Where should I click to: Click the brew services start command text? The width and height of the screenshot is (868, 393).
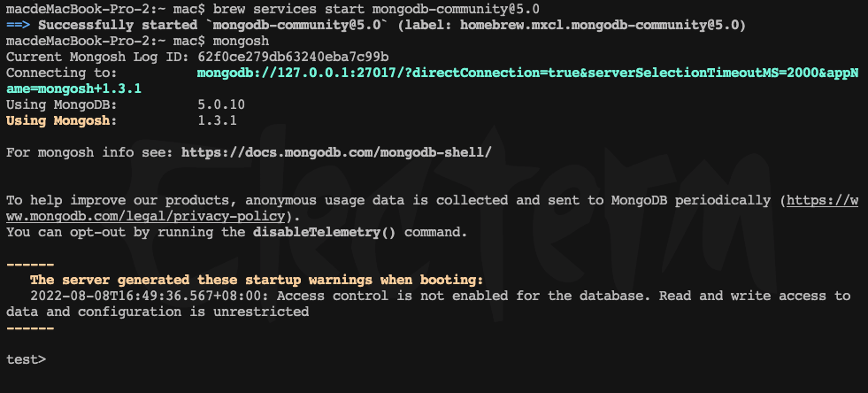[x=376, y=9]
